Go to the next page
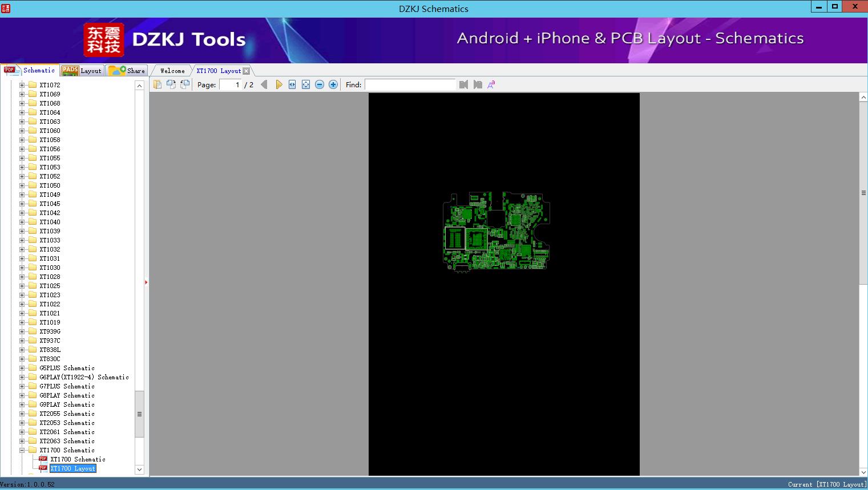Screen dimensions: 868x490 click(x=278, y=84)
